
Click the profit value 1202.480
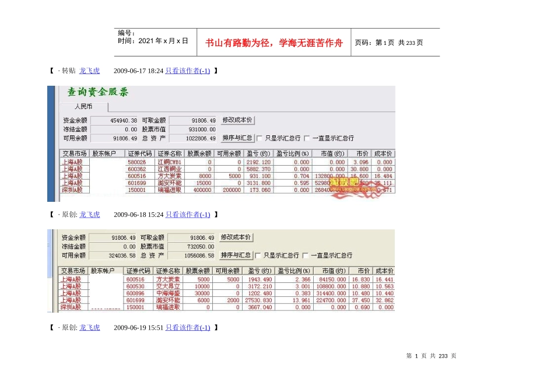coord(260,293)
